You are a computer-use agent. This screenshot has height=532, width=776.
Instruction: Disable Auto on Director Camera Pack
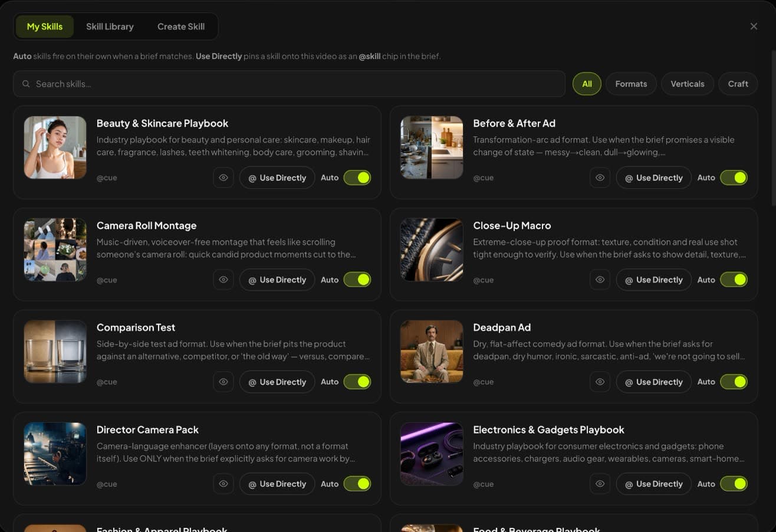pyautogui.click(x=357, y=484)
